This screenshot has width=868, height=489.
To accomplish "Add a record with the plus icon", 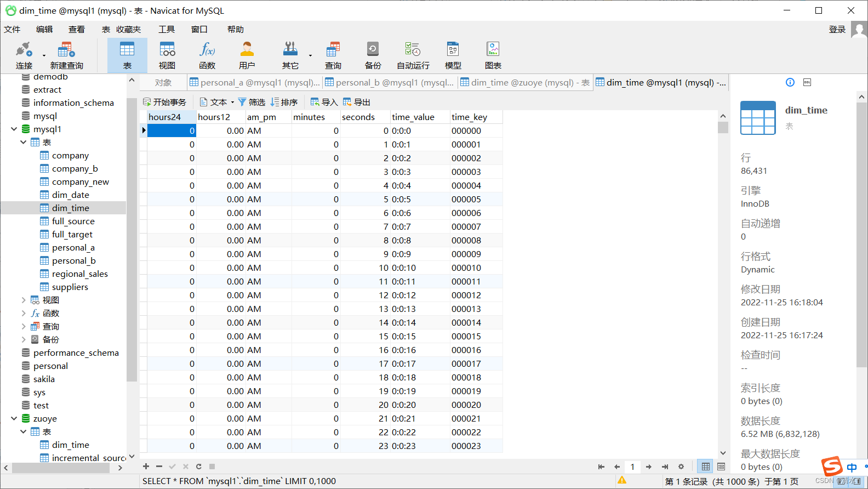I will coord(146,467).
